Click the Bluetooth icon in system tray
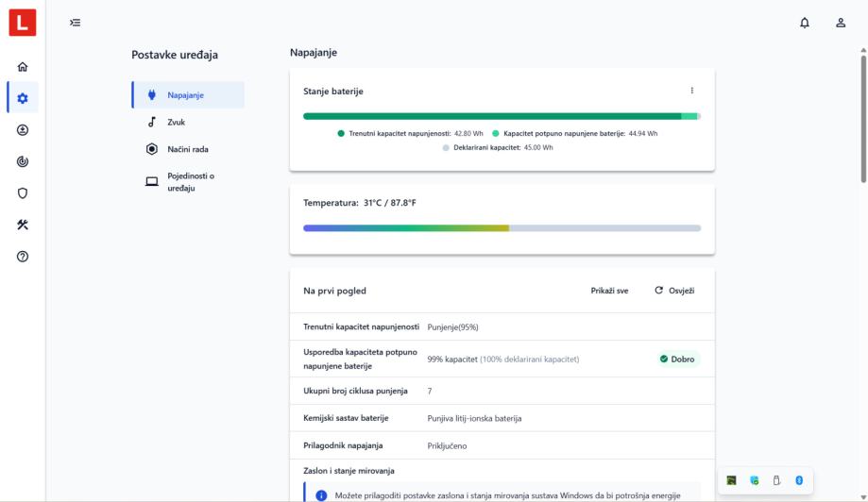The height and width of the screenshot is (502, 868). (798, 480)
